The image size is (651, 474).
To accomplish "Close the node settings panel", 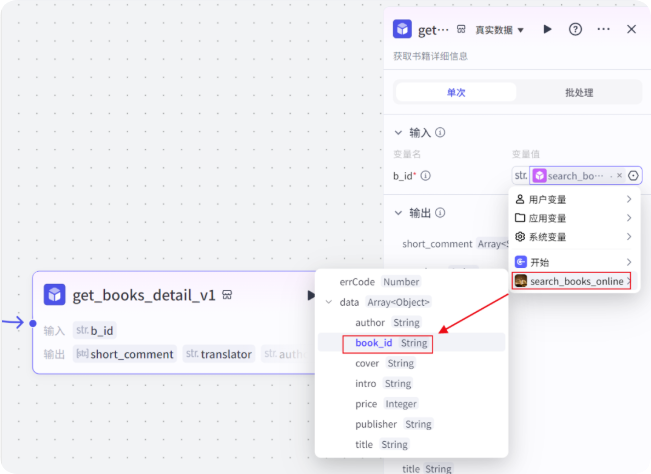I will 631,29.
